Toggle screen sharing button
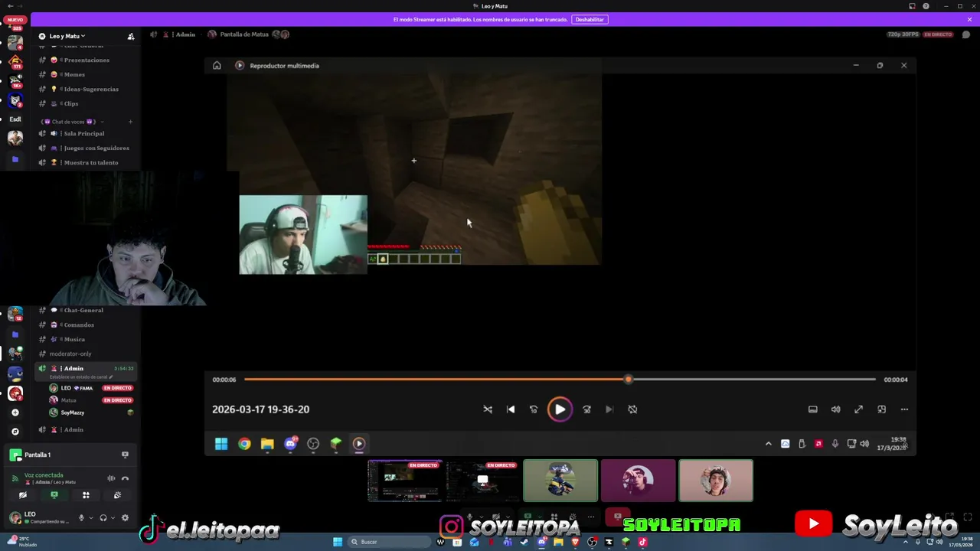The height and width of the screenshot is (551, 980). pyautogui.click(x=54, y=495)
